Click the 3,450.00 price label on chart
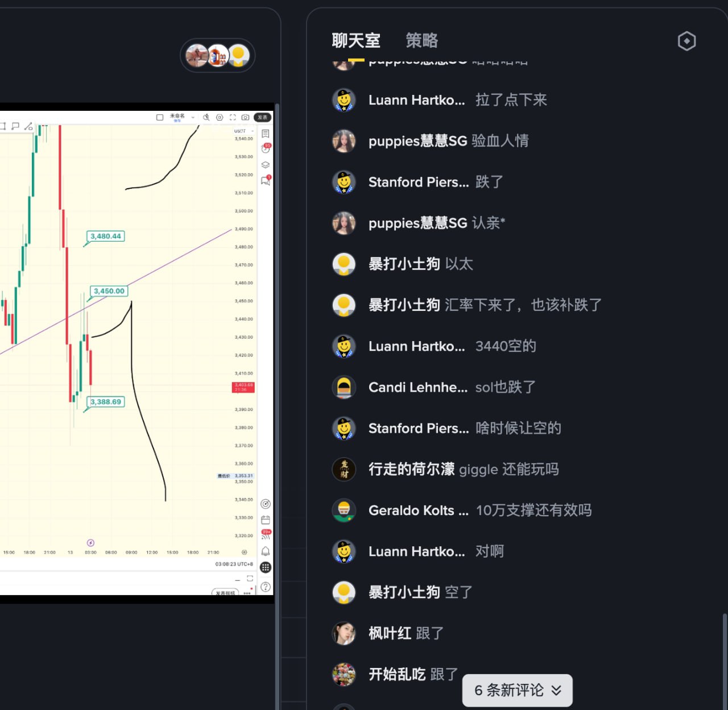 click(x=109, y=291)
